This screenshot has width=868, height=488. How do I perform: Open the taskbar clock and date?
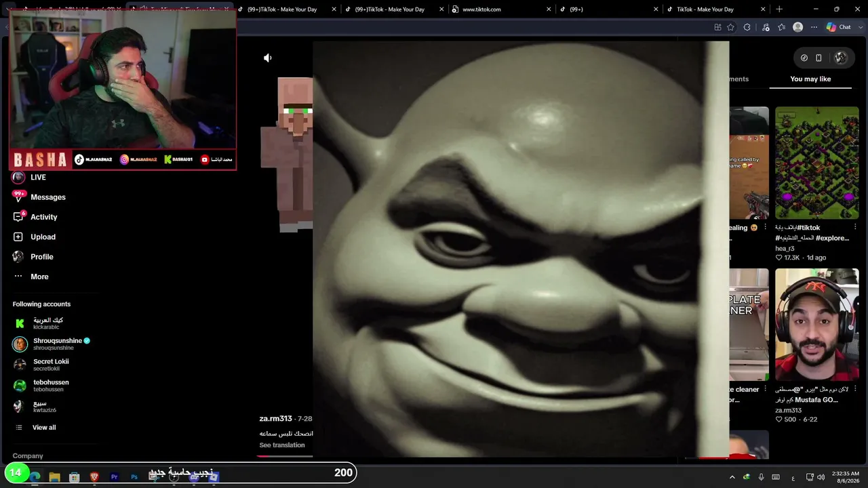[845, 477]
